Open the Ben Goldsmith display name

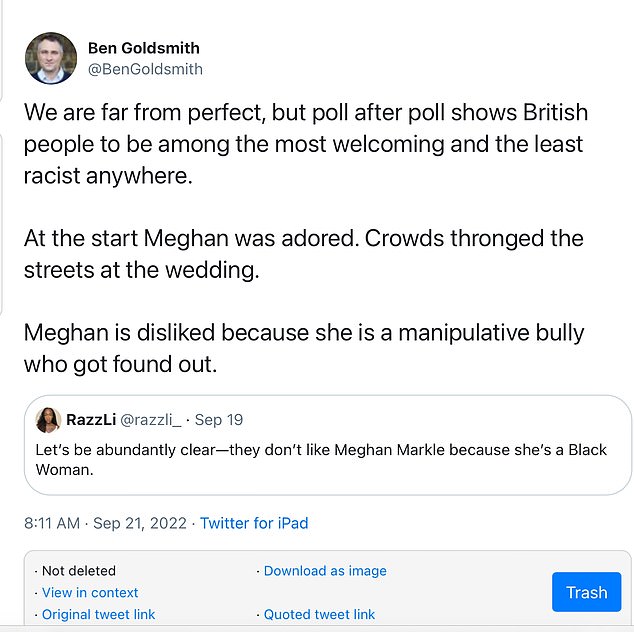click(x=143, y=48)
